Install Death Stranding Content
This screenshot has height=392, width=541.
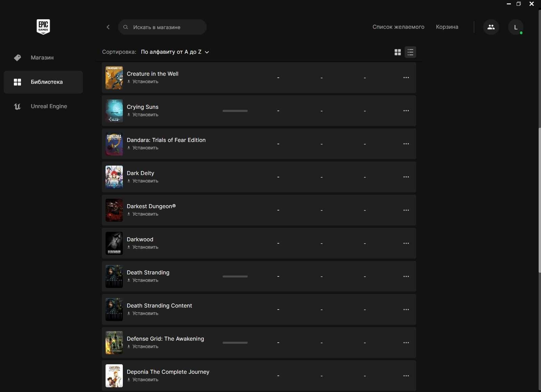coord(143,314)
